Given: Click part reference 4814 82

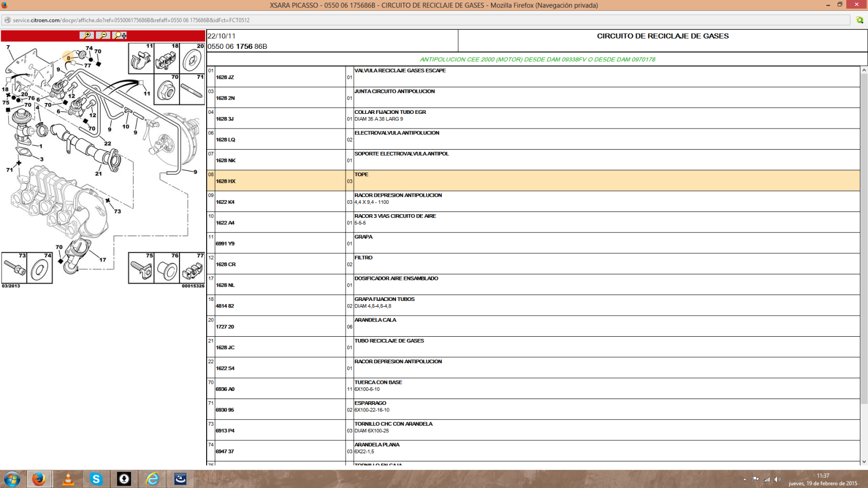Looking at the screenshot, I should coord(225,306).
